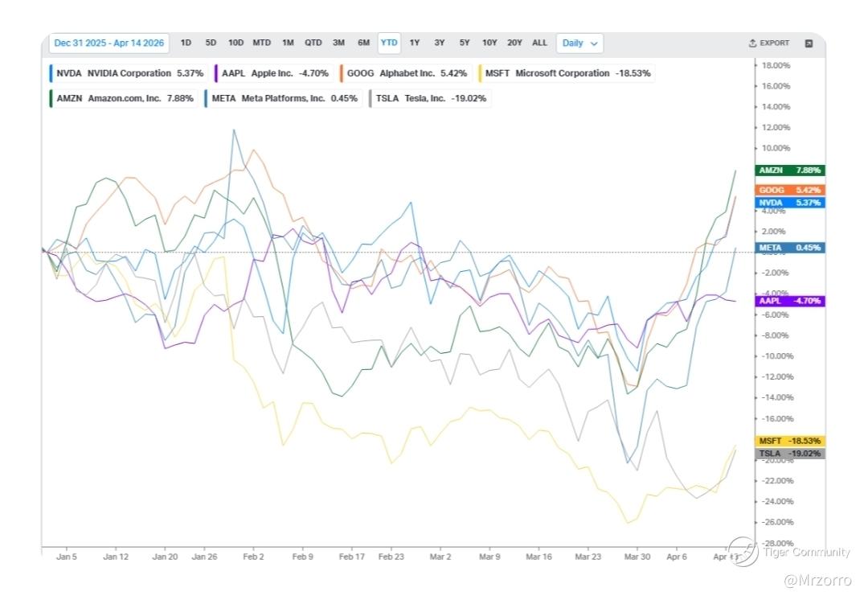Viewport: 868px width, 600px height.
Task: Click the blue META legend color bar
Action: click(x=206, y=99)
